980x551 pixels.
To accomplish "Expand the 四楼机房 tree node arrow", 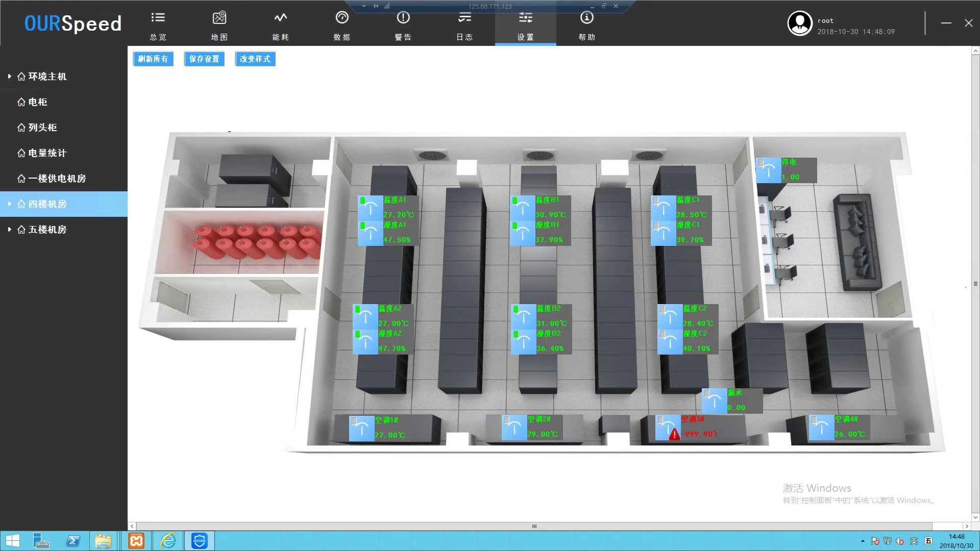I will click(x=9, y=204).
